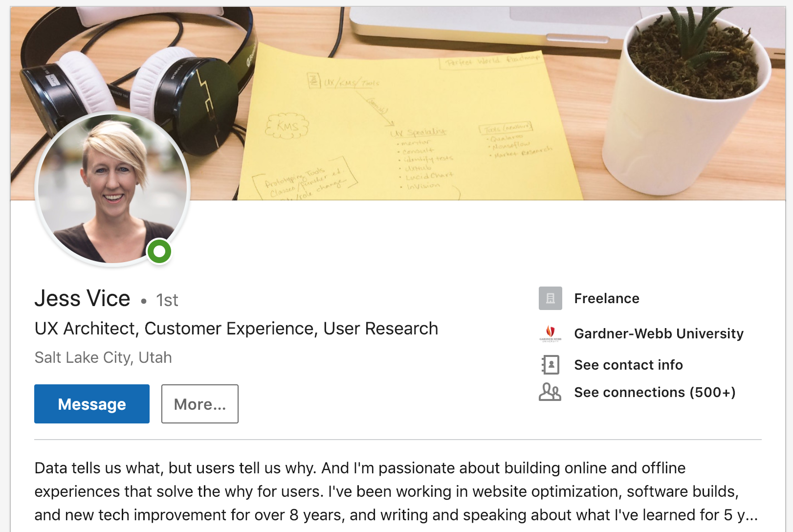The width and height of the screenshot is (793, 532).
Task: Click the green online status indicator
Action: click(x=159, y=251)
